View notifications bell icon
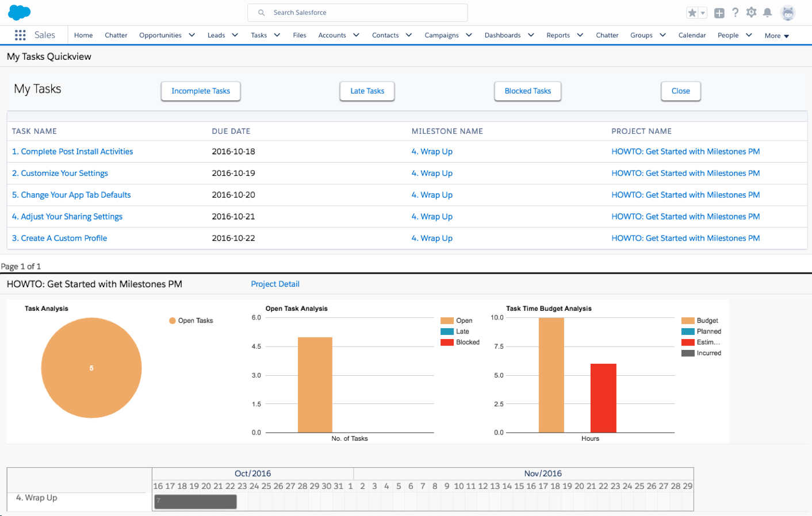The height and width of the screenshot is (516, 812). click(x=767, y=13)
